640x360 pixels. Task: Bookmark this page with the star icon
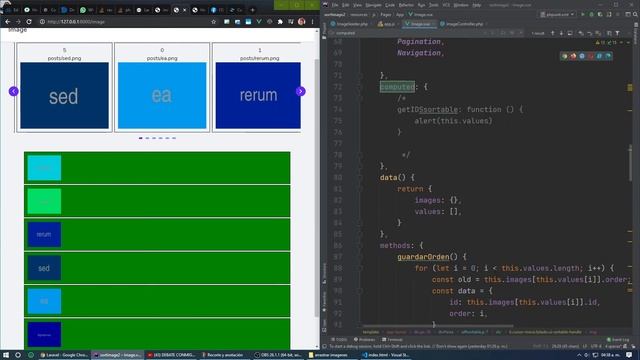point(213,22)
